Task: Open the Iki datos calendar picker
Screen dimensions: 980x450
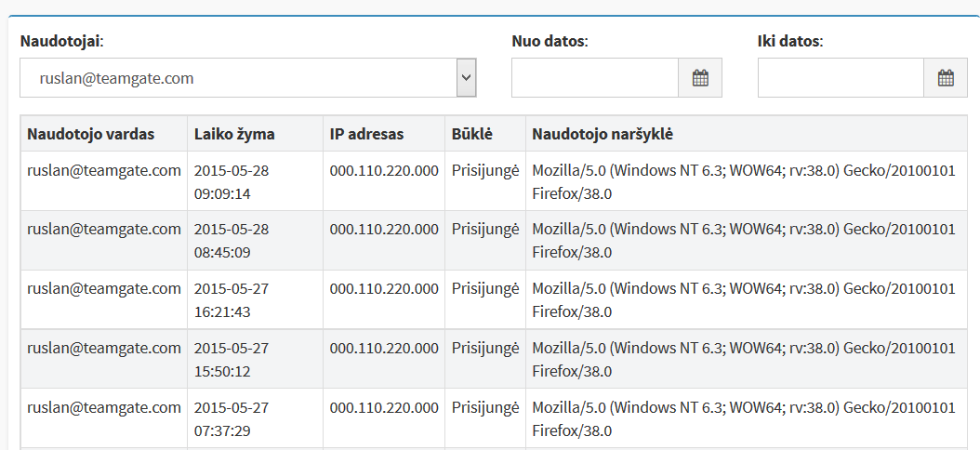Action: tap(946, 78)
